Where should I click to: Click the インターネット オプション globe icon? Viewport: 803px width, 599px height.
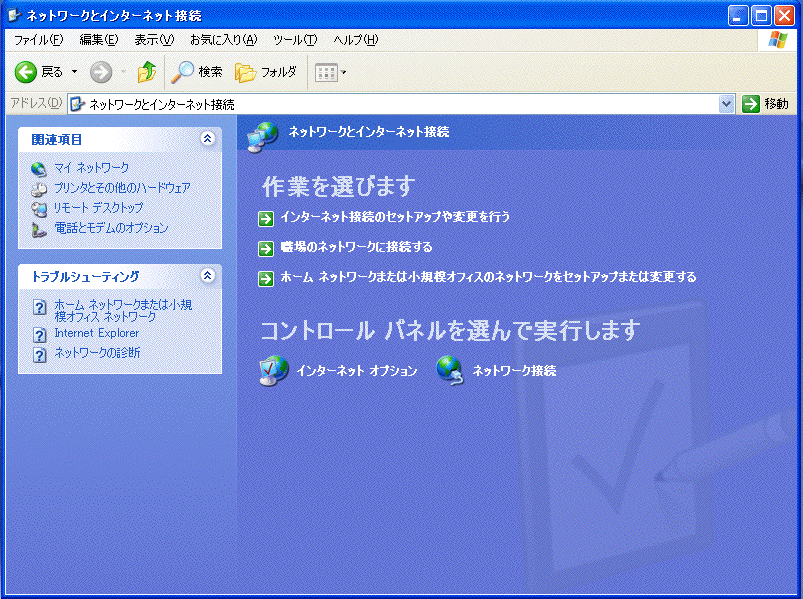tap(273, 371)
